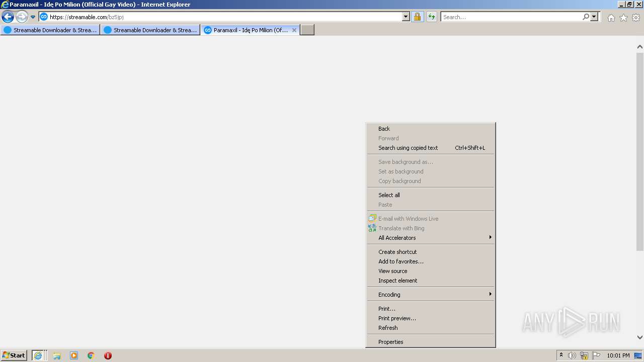Click the page scrollbar down arrow

tap(639, 337)
